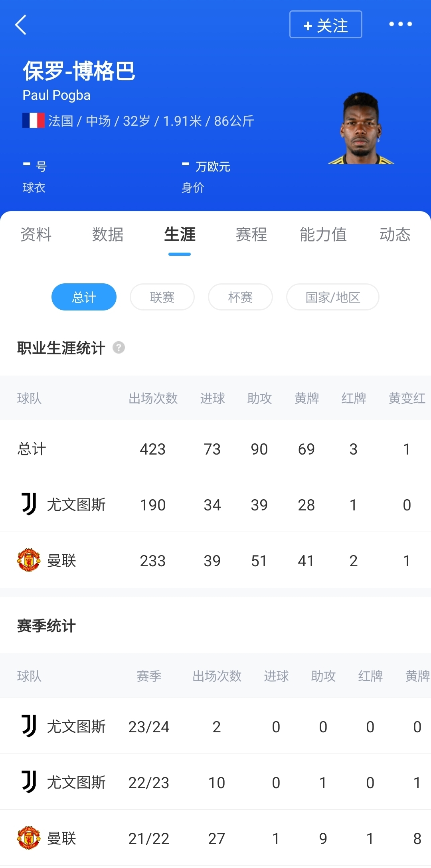This screenshot has height=868, width=431.
Task: Tap the back arrow icon
Action: pyautogui.click(x=21, y=25)
